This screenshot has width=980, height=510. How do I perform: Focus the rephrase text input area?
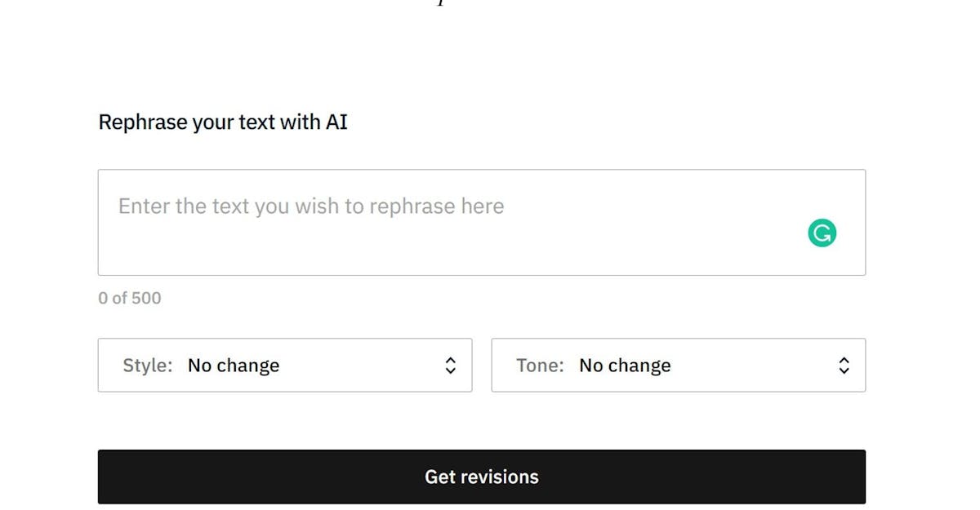482,222
